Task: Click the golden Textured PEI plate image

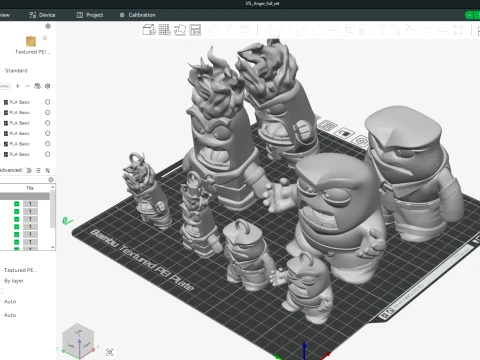Action: pyautogui.click(x=31, y=41)
